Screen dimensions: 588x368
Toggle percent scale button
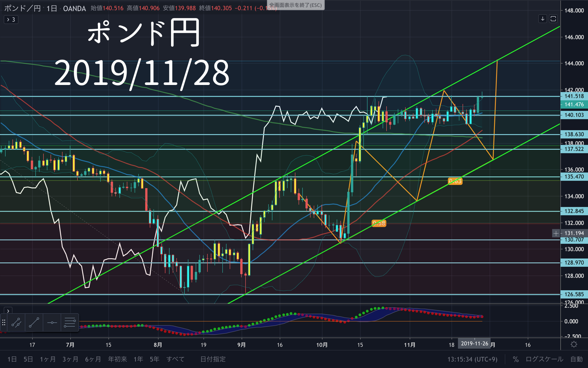[516, 359]
